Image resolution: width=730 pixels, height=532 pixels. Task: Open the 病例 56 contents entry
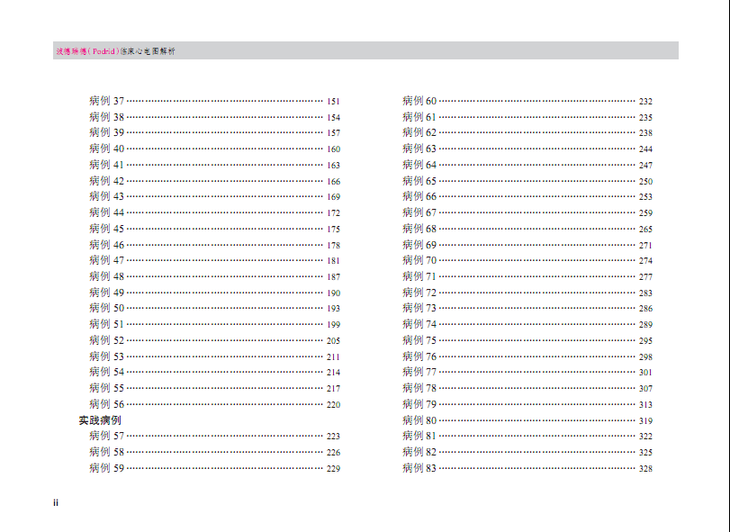[x=107, y=405]
